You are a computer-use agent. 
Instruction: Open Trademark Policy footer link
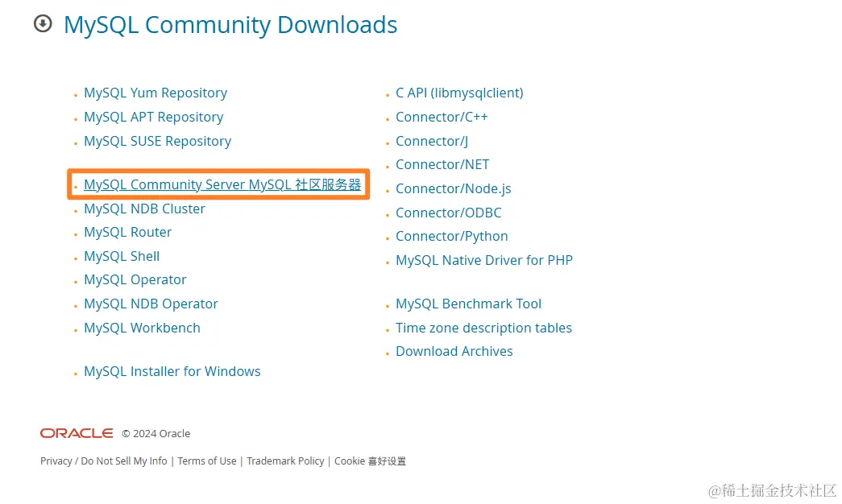[x=285, y=461]
